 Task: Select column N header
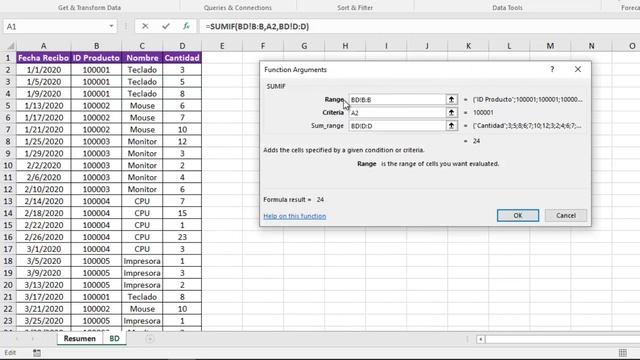591,46
